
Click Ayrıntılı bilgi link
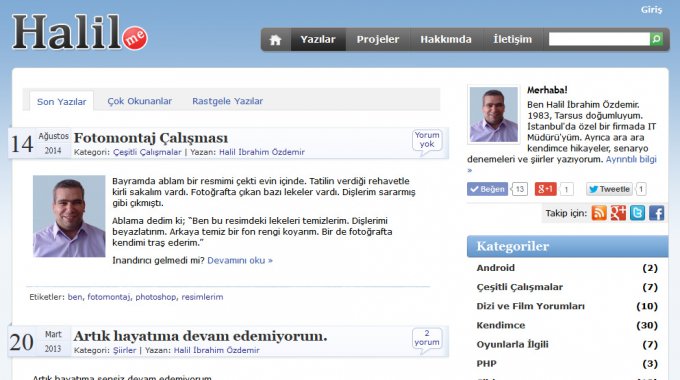pyautogui.click(x=631, y=159)
